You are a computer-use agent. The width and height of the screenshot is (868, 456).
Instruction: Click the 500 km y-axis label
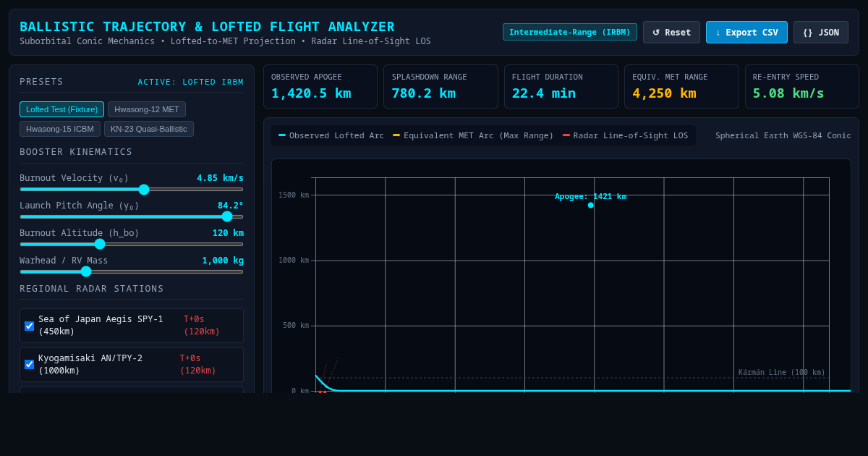(296, 326)
